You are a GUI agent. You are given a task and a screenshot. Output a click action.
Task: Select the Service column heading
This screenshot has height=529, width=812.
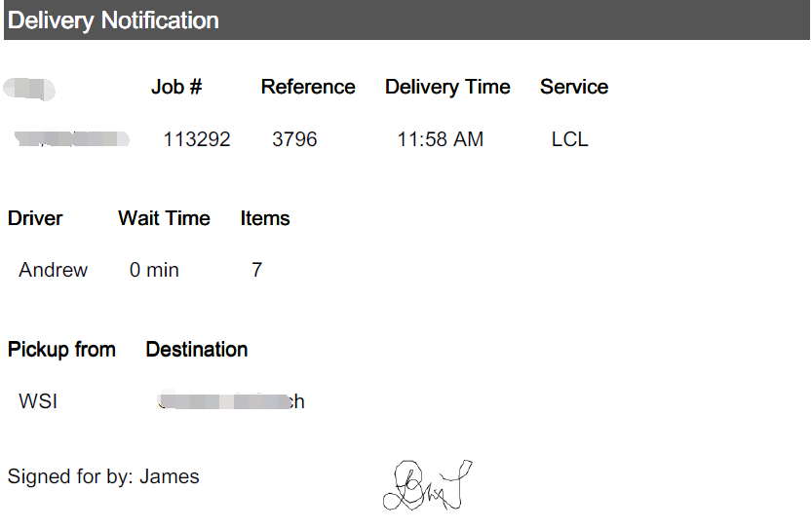click(574, 87)
